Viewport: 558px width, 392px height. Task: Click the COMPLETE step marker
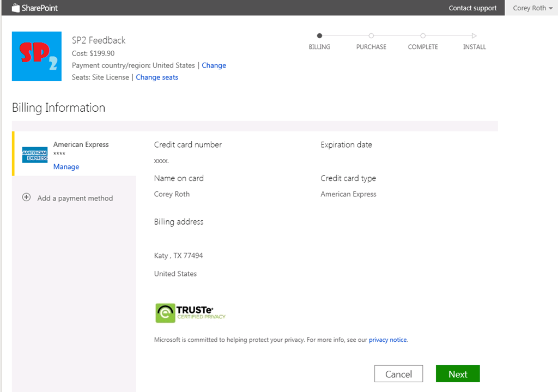pyautogui.click(x=423, y=35)
